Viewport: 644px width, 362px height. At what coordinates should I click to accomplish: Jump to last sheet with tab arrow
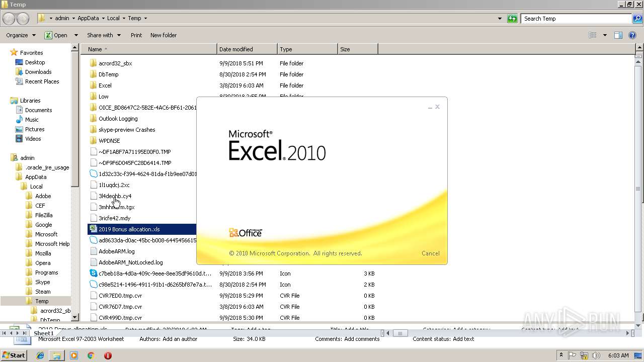click(x=25, y=333)
